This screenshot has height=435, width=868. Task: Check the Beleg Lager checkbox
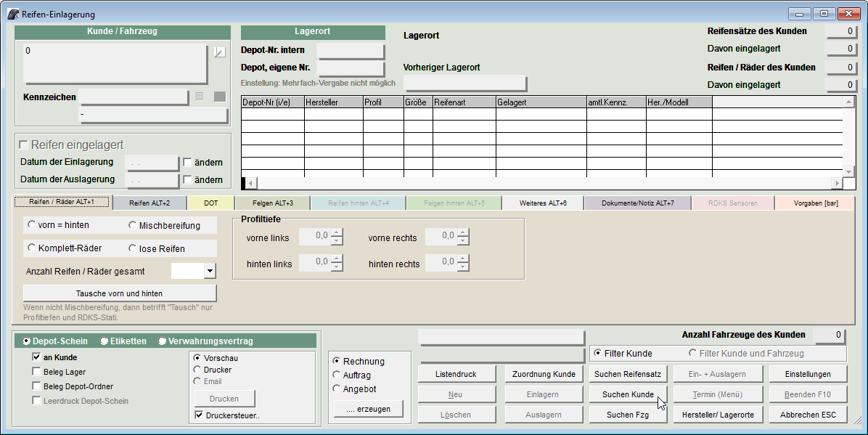pyautogui.click(x=36, y=372)
